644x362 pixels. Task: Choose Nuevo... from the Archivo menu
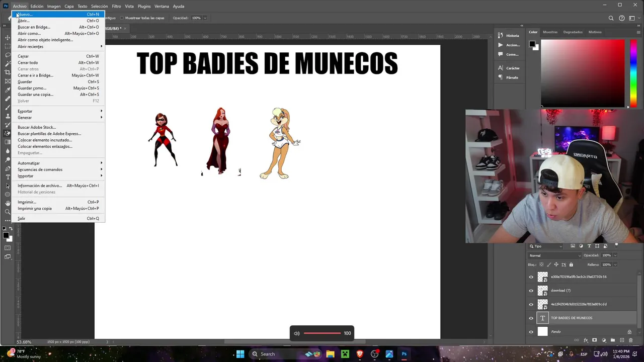(58, 15)
